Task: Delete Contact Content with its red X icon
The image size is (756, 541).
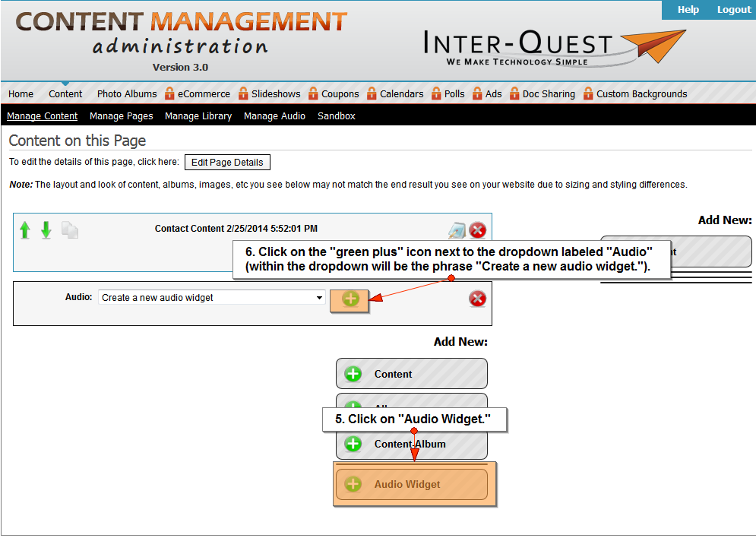Action: tap(477, 231)
